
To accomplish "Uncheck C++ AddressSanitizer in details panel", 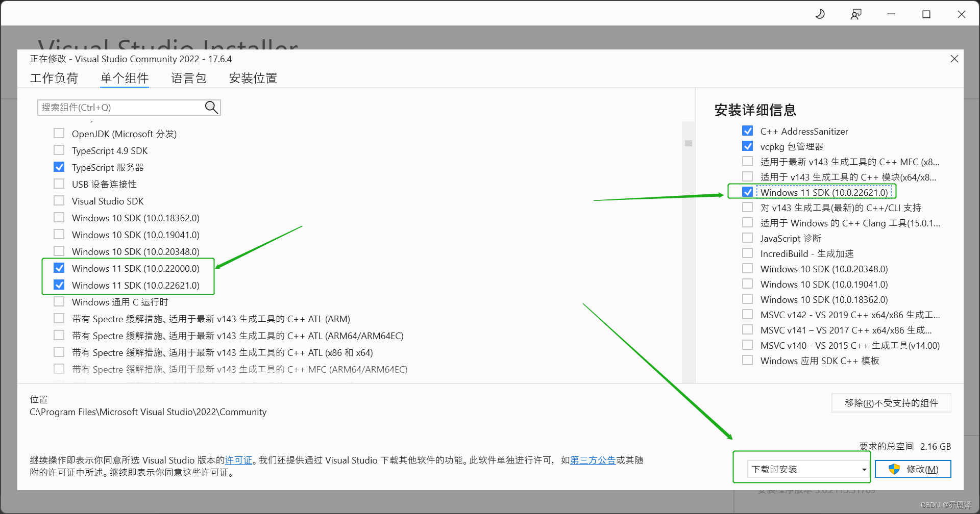I will [747, 131].
